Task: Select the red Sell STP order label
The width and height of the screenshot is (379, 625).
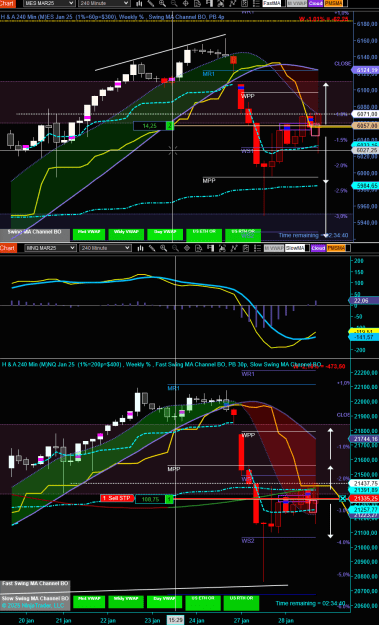Action: 116,498
